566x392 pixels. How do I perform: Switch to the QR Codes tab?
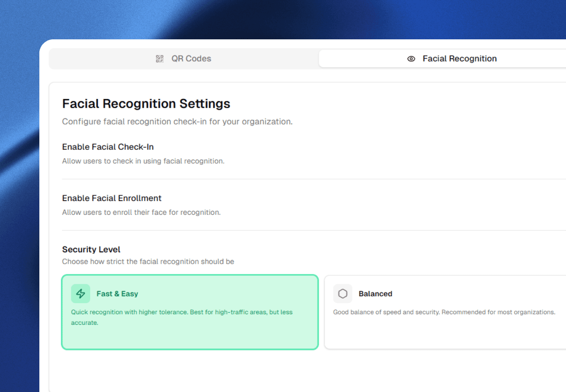pyautogui.click(x=184, y=59)
